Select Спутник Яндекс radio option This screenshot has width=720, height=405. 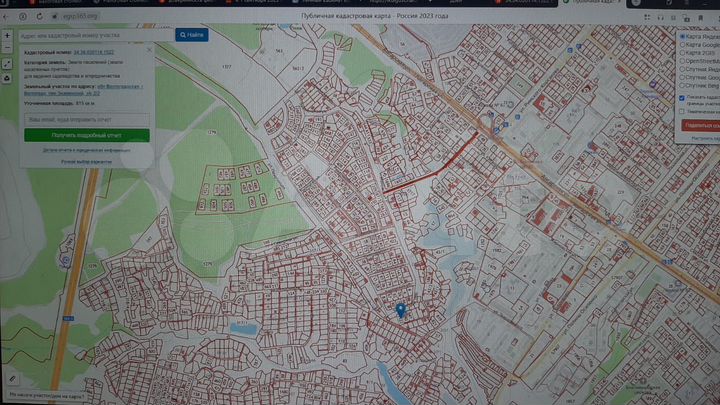click(682, 69)
